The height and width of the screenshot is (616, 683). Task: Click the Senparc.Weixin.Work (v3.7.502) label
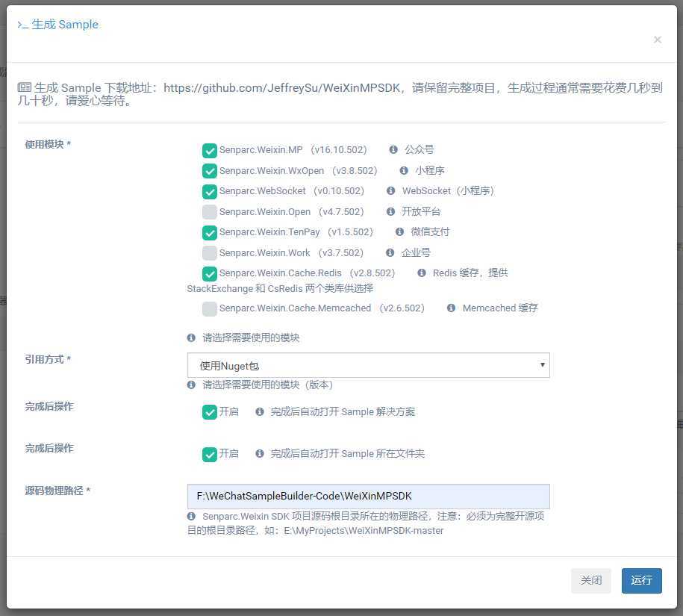(291, 252)
